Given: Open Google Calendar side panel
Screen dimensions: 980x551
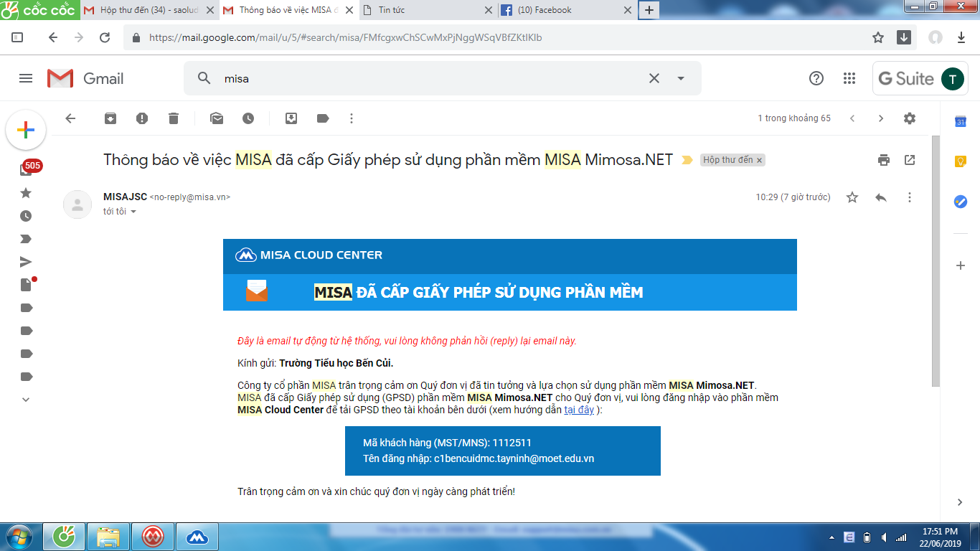Looking at the screenshot, I should pyautogui.click(x=961, y=122).
